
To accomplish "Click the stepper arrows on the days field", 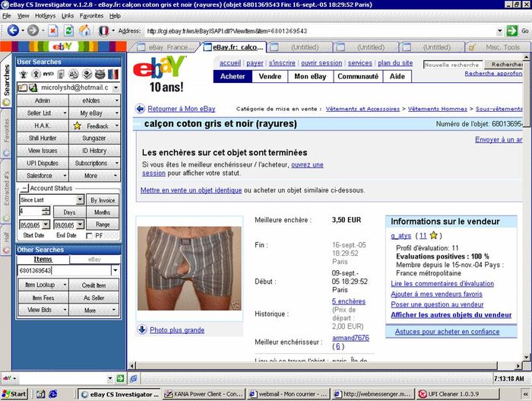I will (46, 212).
